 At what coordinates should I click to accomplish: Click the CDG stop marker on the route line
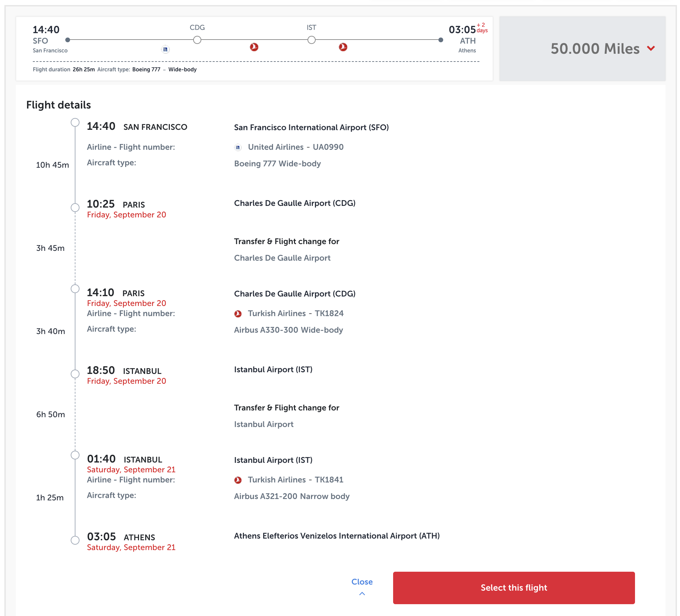pos(197,40)
